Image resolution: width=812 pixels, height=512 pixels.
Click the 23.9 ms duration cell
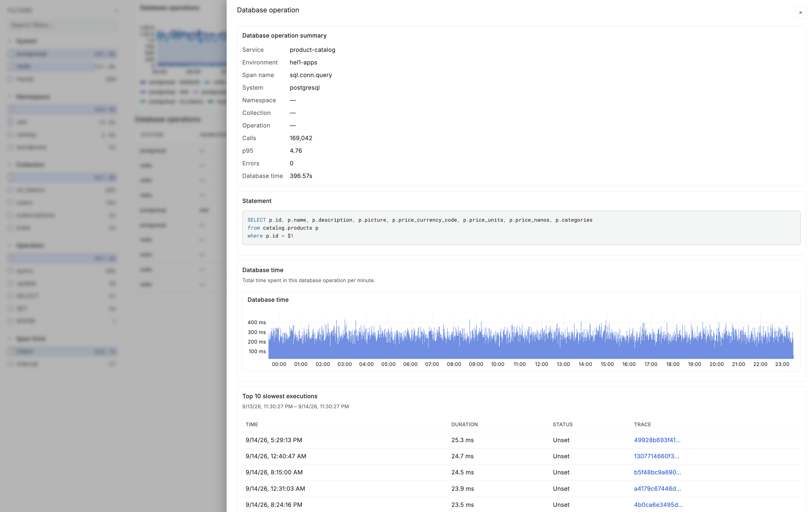(x=462, y=488)
